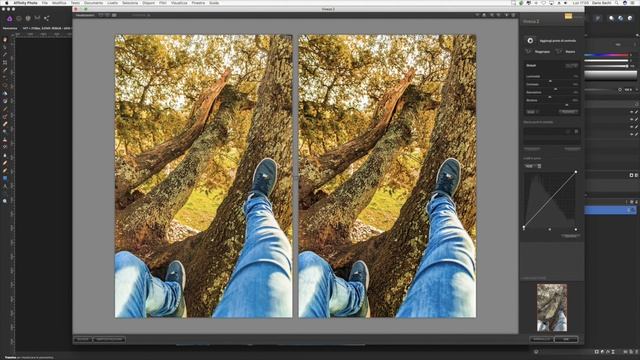This screenshot has height=360, width=640.
Task: Click the leftmost button in bottom bar
Action: click(x=83, y=339)
